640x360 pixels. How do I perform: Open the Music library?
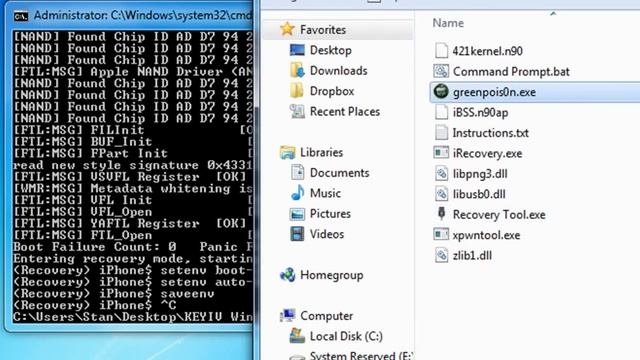[x=325, y=193]
